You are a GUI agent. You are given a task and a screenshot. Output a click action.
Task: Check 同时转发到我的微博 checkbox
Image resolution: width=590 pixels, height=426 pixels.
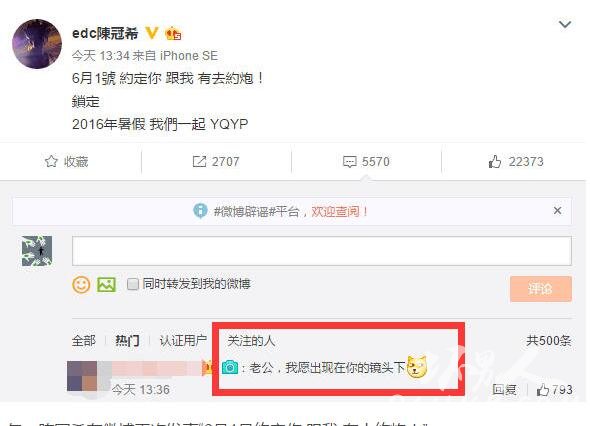click(132, 284)
